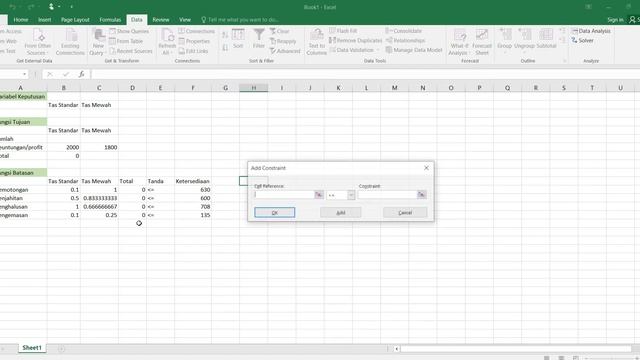Select the Sheet1 tab
Image resolution: width=640 pixels, height=360 pixels.
[32, 348]
